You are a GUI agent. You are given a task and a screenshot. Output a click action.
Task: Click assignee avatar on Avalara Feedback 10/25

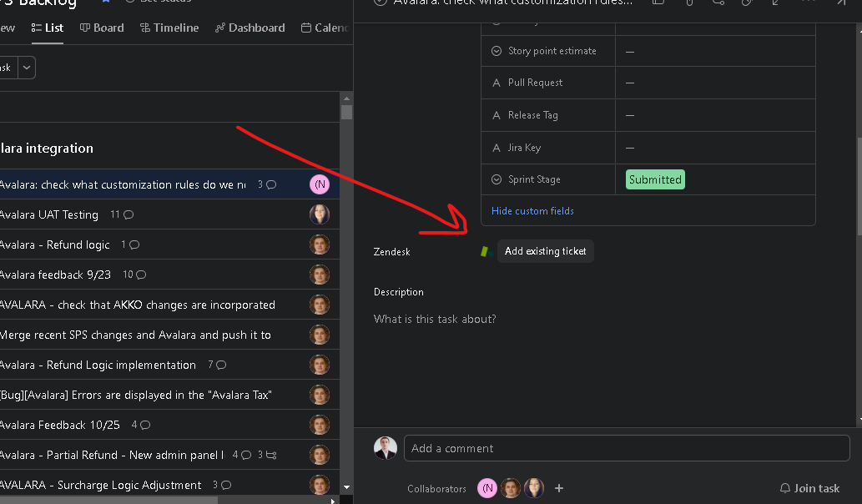[x=320, y=425]
